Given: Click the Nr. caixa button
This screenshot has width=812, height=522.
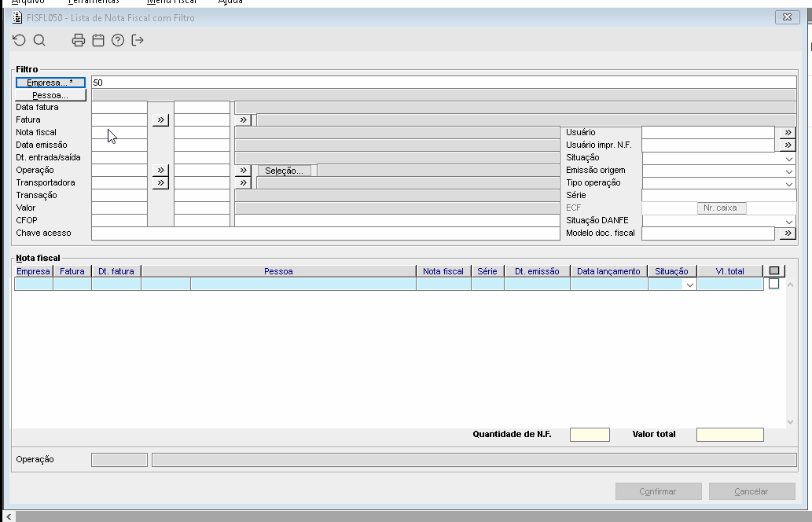Looking at the screenshot, I should 720,208.
